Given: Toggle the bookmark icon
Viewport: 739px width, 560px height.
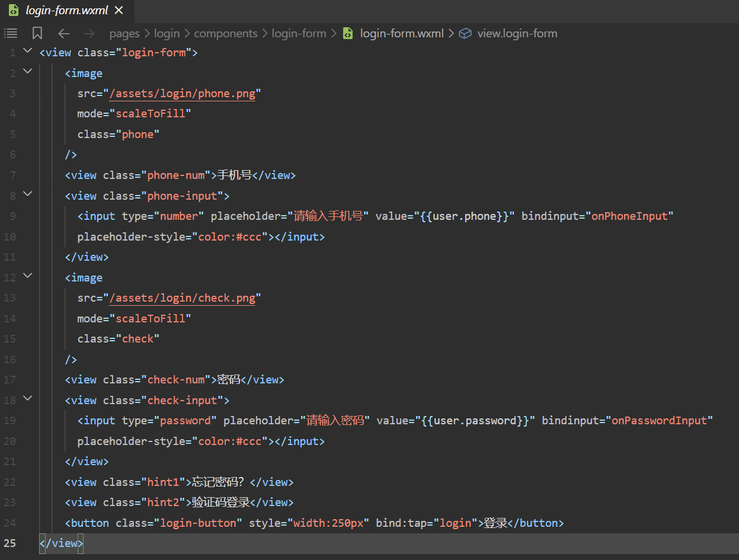Looking at the screenshot, I should click(x=37, y=33).
